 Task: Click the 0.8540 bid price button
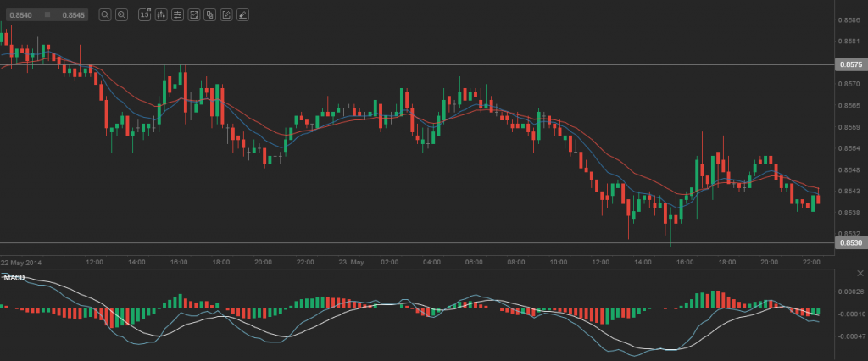click(19, 15)
